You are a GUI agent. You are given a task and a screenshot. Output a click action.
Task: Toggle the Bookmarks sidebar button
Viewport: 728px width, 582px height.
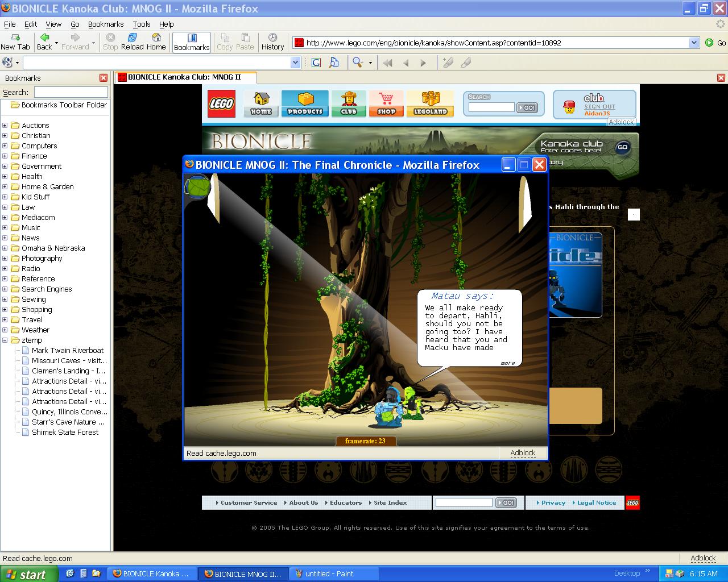tap(192, 42)
